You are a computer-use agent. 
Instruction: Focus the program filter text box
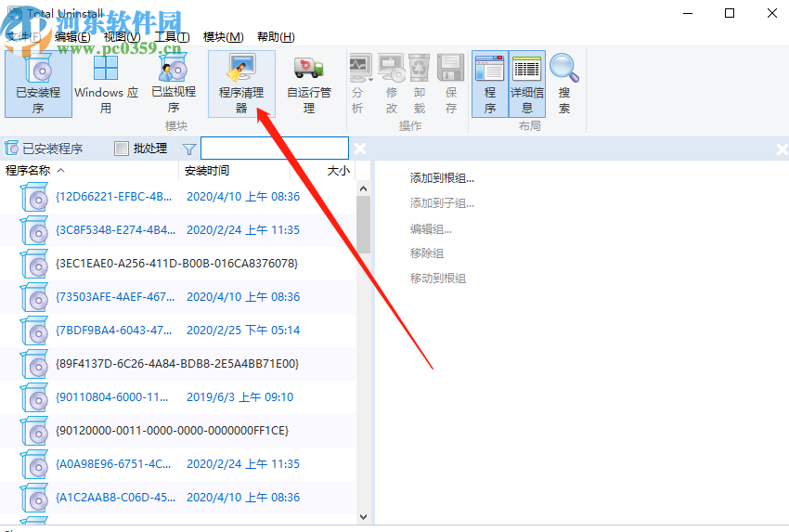275,149
